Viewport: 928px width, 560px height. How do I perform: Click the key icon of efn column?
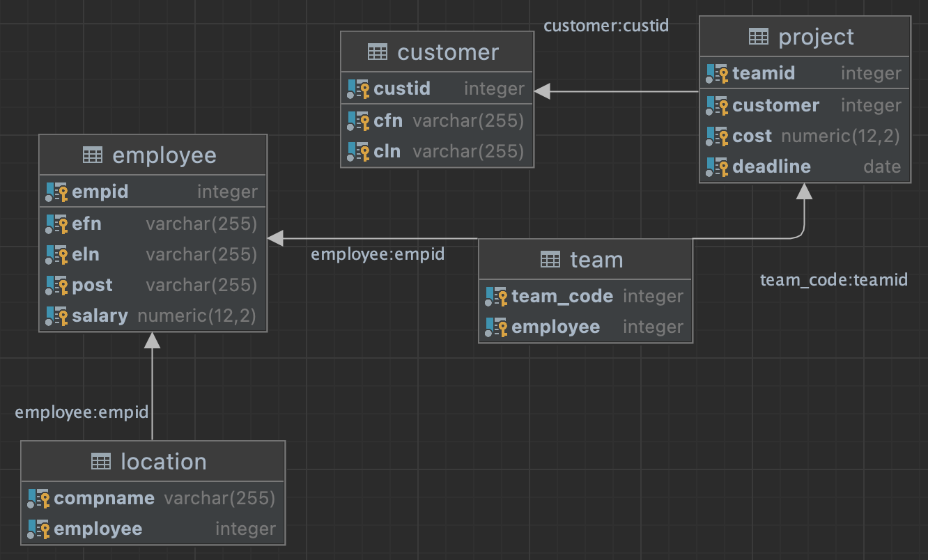pyautogui.click(x=56, y=224)
